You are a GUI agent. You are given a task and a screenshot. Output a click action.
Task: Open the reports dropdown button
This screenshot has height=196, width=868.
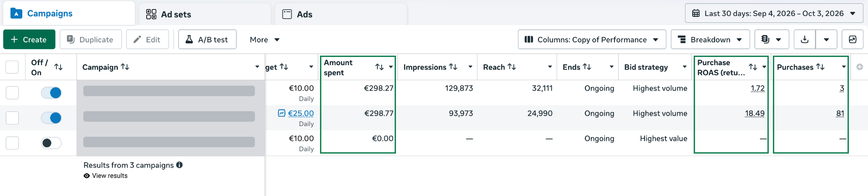[x=772, y=40]
